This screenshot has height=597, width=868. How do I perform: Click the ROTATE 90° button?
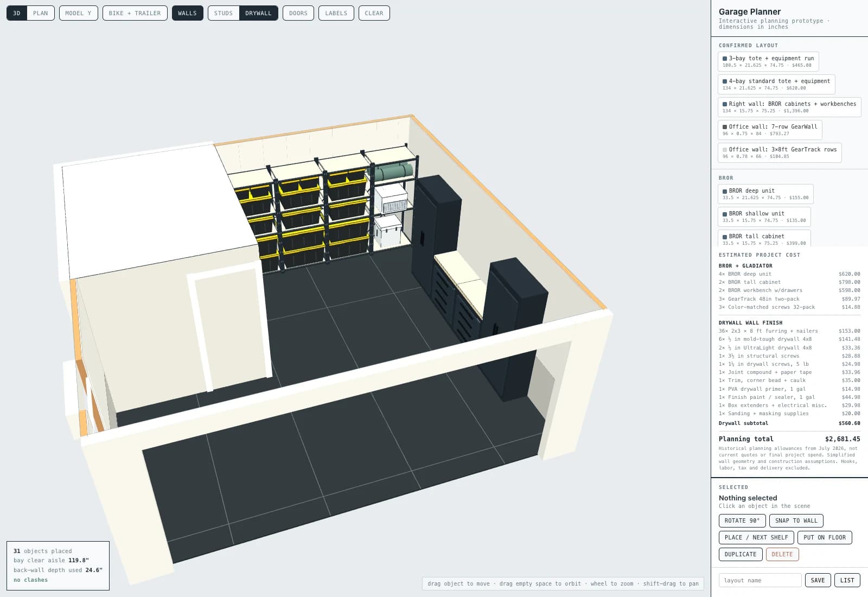pyautogui.click(x=742, y=521)
